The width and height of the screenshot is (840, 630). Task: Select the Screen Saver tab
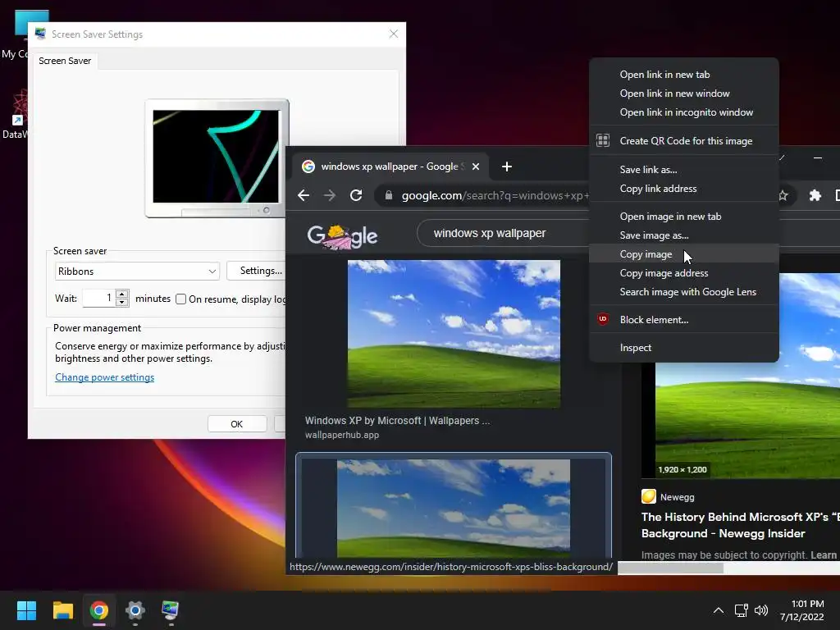pos(65,61)
